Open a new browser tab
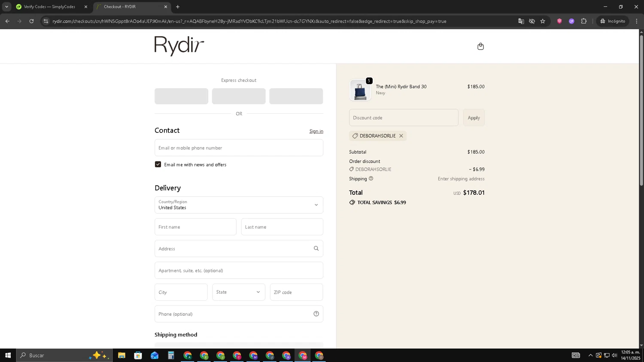644x362 pixels. pos(178,7)
